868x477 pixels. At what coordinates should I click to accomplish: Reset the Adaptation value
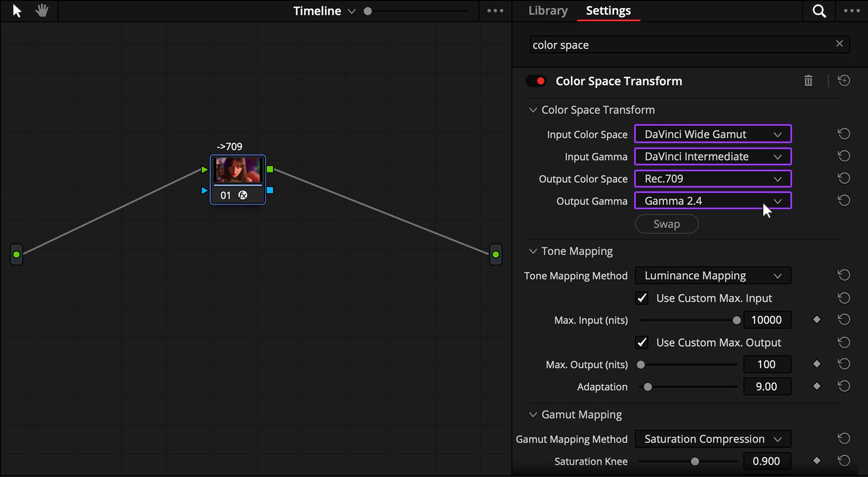coord(844,386)
